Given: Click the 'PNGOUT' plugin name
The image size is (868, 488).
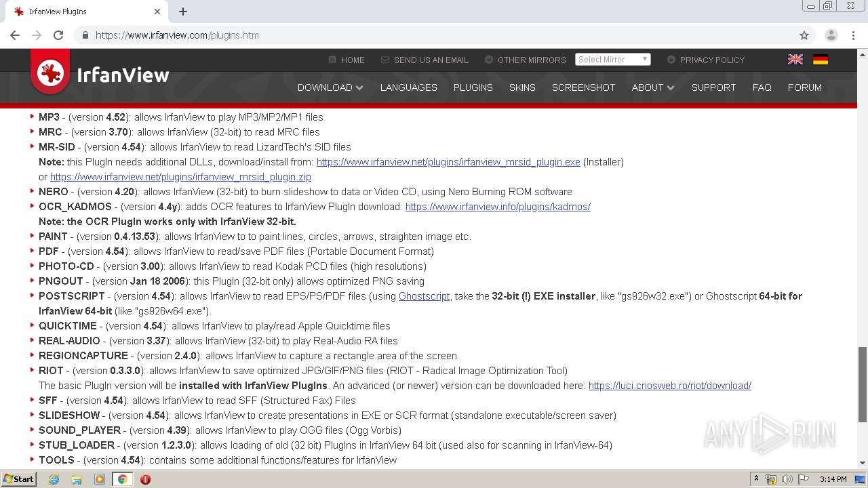Looking at the screenshot, I should click(x=61, y=281).
